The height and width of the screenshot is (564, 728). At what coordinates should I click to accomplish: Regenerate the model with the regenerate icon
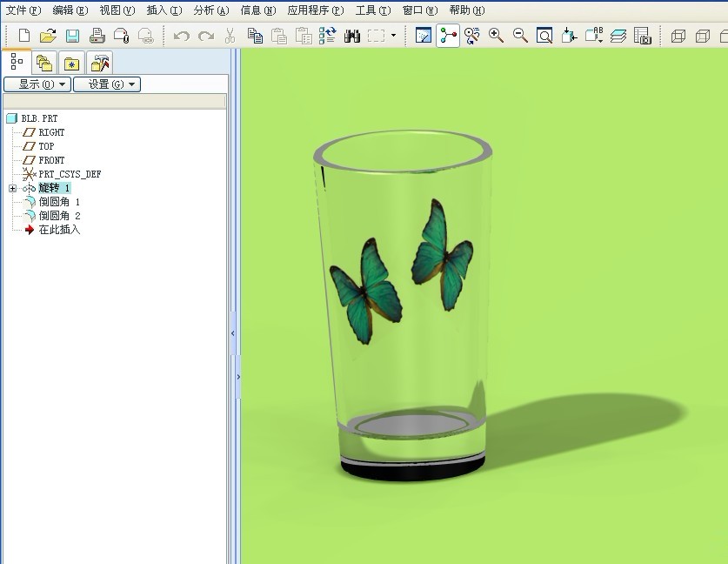click(x=328, y=36)
